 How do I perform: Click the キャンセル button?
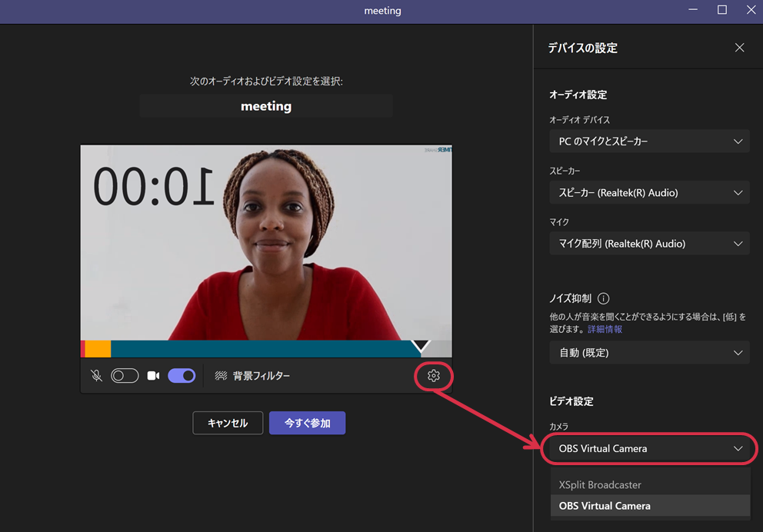click(228, 423)
